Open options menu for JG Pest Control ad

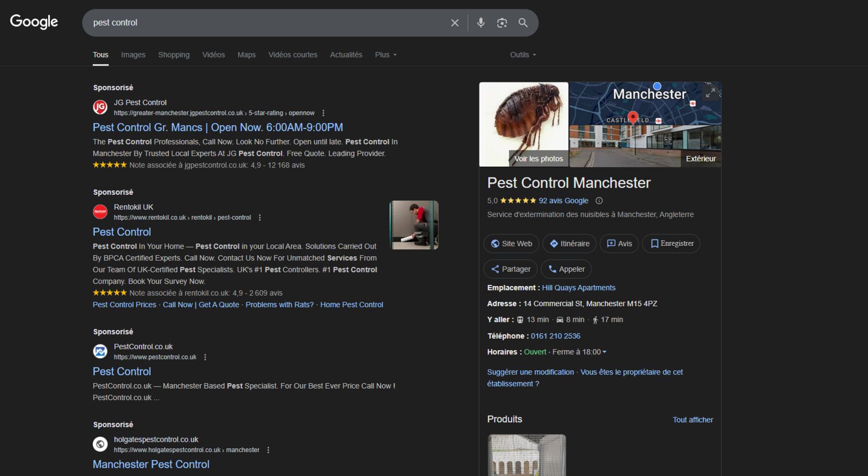point(323,113)
